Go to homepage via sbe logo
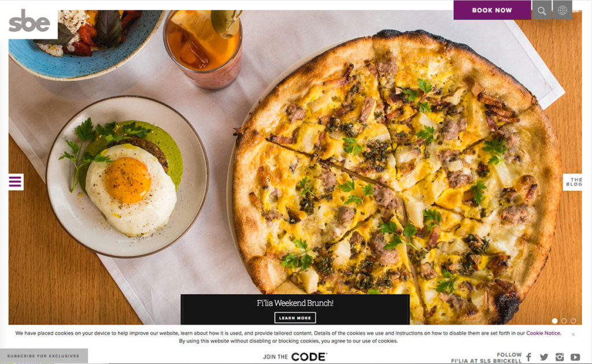This screenshot has height=364, width=592. click(29, 21)
